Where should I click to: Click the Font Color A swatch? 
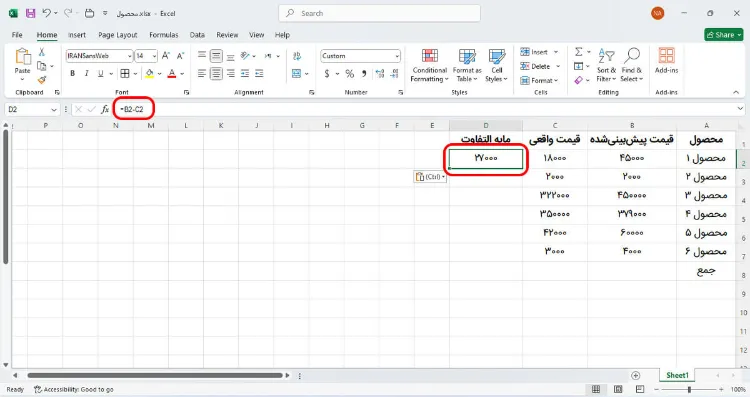pyautogui.click(x=172, y=74)
